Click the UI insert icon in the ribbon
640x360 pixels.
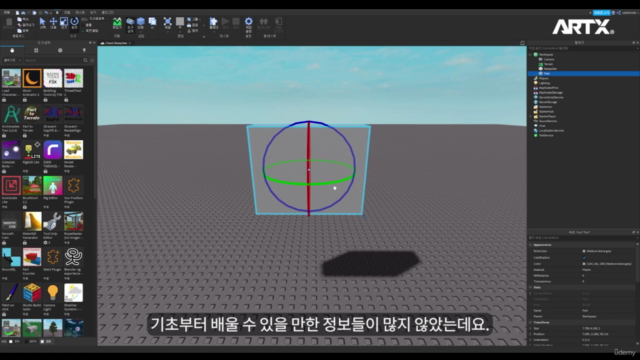click(x=152, y=21)
